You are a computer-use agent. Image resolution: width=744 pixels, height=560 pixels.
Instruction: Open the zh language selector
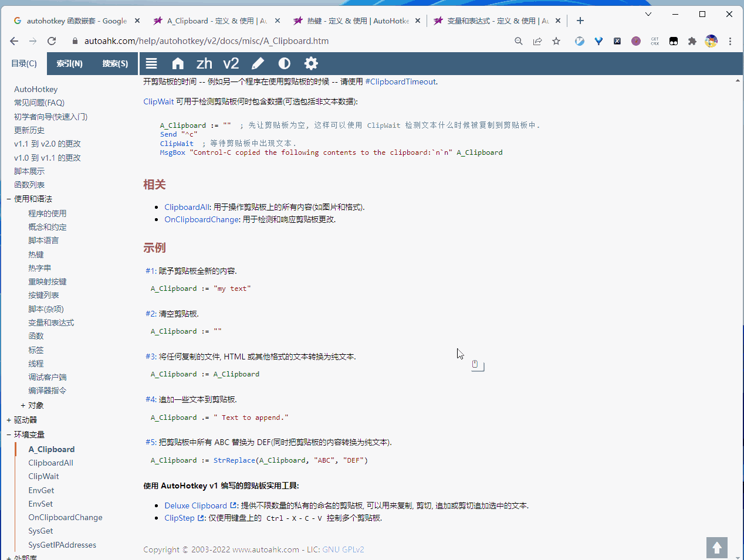tap(204, 63)
